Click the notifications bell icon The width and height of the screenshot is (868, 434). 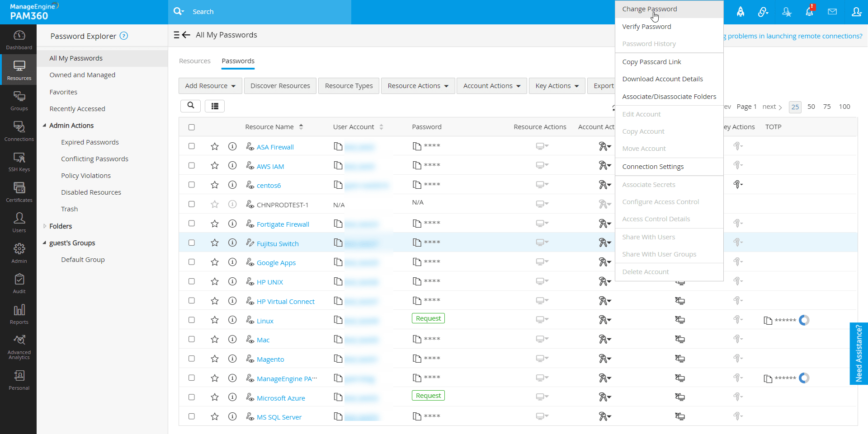click(809, 12)
